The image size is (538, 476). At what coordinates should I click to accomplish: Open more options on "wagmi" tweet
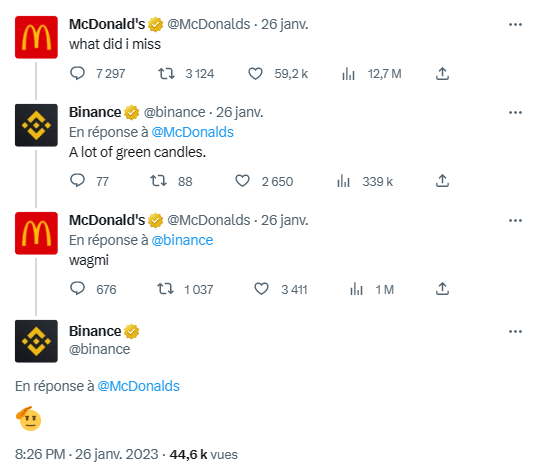(515, 220)
